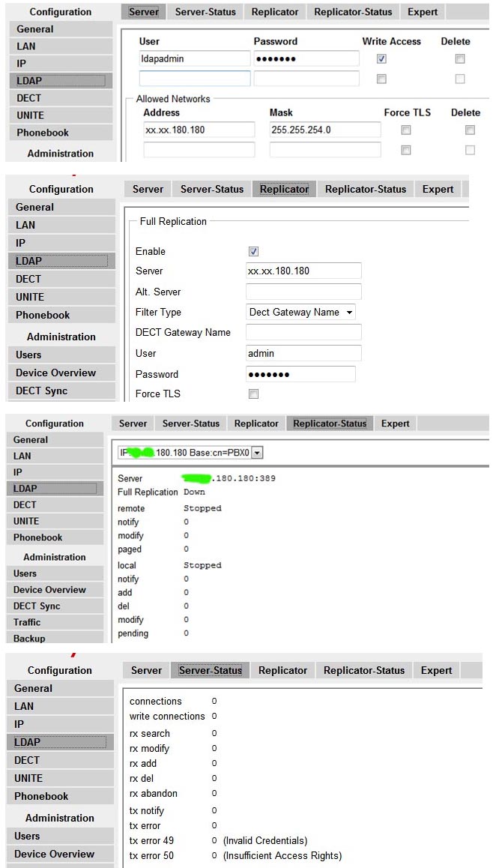
Task: In the user-table screenshot, open Expert tab
Action: coord(423,12)
